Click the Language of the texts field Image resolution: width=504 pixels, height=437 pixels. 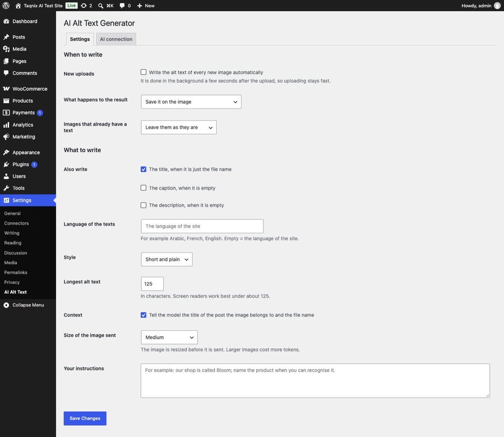202,226
